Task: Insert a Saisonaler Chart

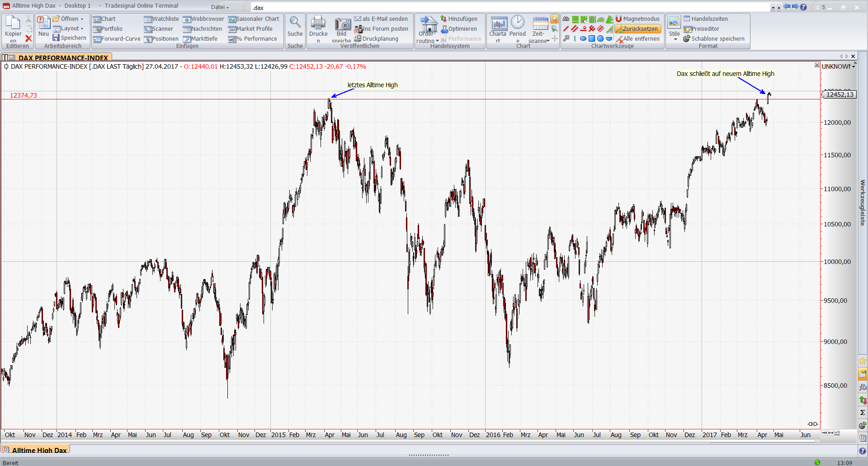Action: tap(254, 19)
